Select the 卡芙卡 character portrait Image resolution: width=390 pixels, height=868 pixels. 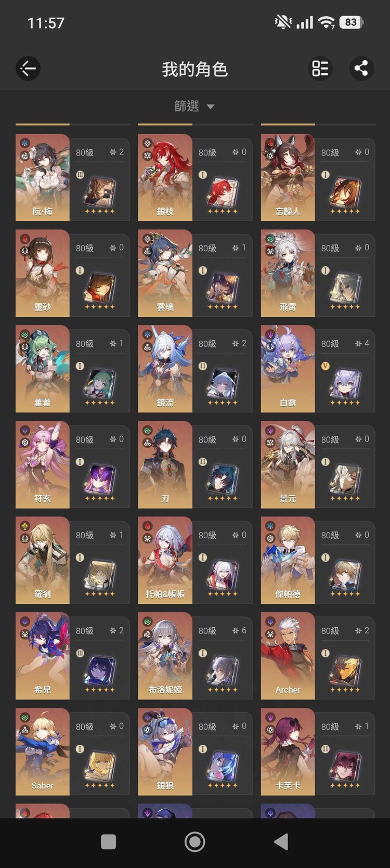pyautogui.click(x=288, y=752)
